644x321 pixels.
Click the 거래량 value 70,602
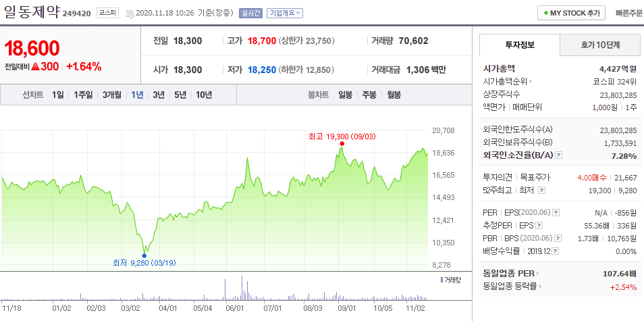[x=413, y=41]
